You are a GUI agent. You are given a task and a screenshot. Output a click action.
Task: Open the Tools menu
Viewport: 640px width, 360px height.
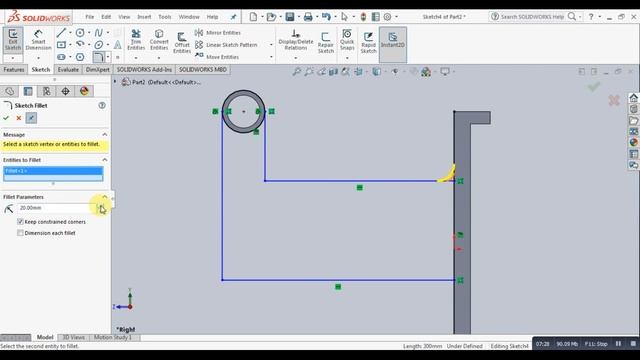[x=164, y=17]
